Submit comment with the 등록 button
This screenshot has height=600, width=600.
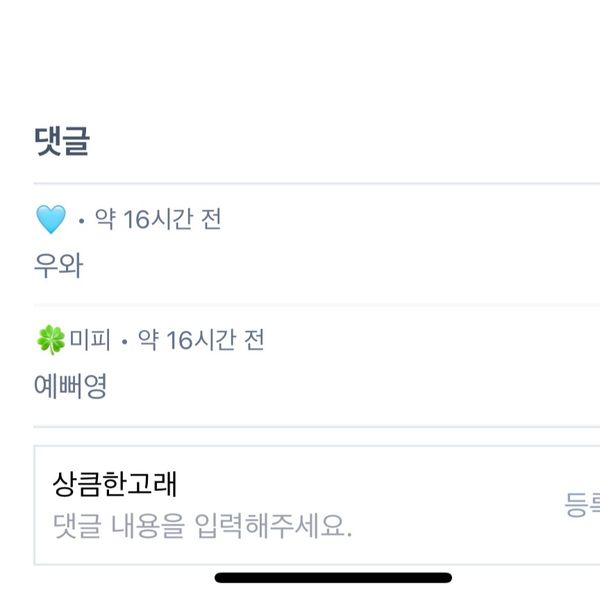click(582, 505)
